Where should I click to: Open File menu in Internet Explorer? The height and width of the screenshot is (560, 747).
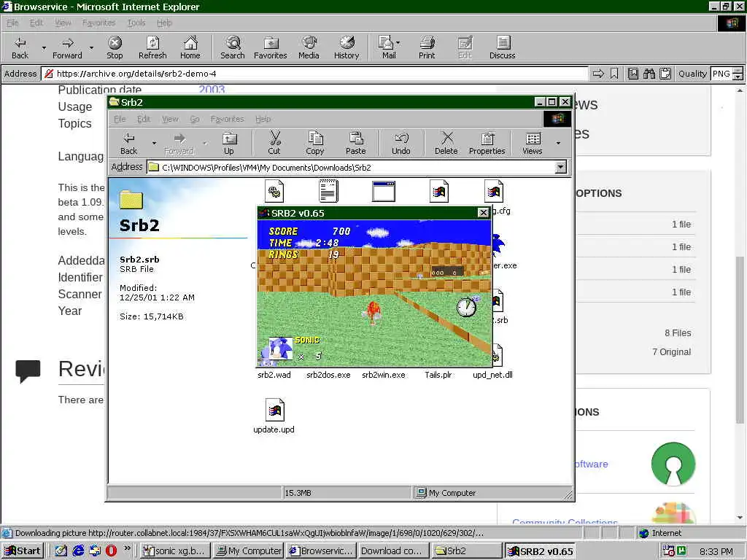coord(12,23)
